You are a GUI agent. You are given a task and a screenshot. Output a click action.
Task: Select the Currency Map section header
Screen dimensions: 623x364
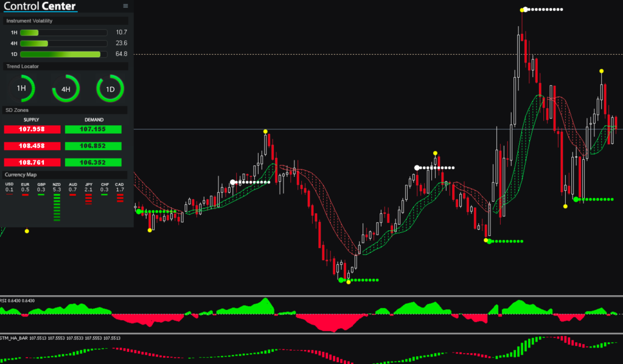point(21,174)
